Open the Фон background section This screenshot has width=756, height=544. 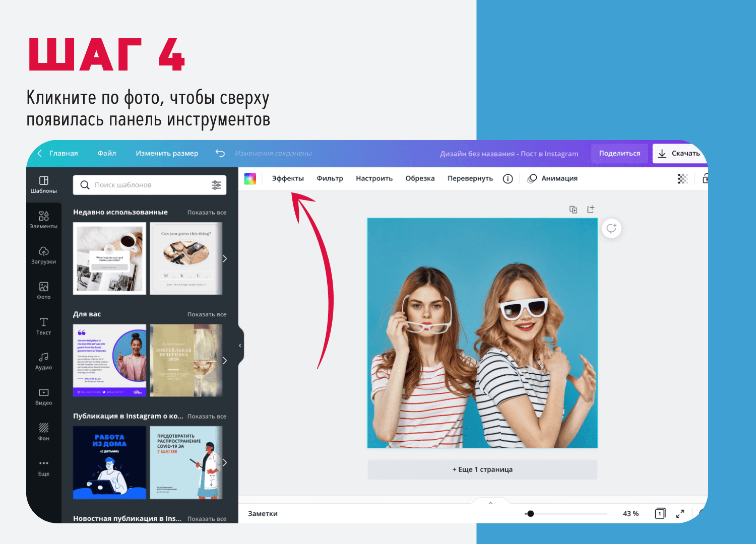[x=44, y=432]
